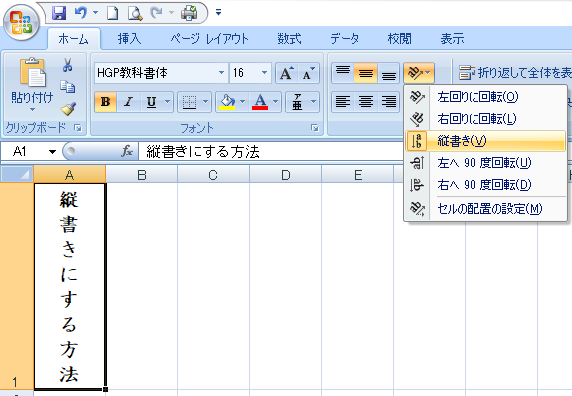Increase font size with large A

pyautogui.click(x=287, y=73)
